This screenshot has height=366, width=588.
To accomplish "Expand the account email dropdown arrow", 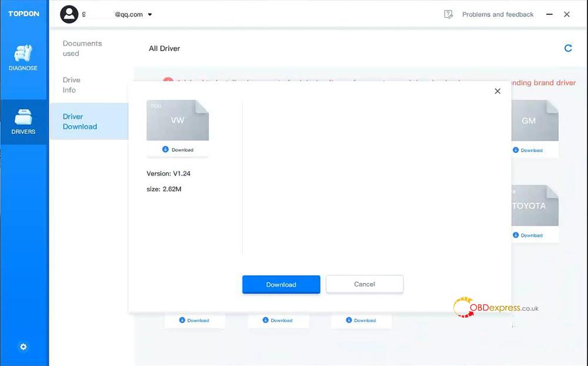I will (149, 15).
